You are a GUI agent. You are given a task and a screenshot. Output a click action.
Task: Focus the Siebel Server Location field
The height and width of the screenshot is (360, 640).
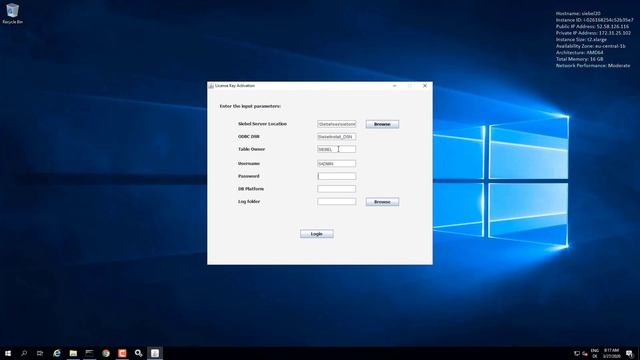click(x=336, y=124)
